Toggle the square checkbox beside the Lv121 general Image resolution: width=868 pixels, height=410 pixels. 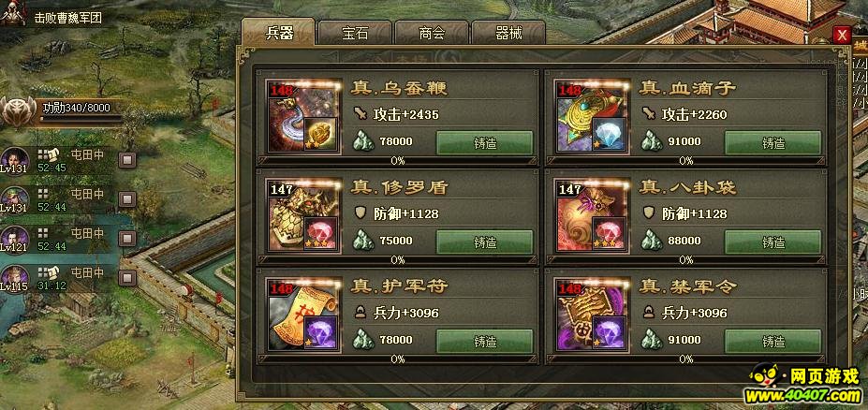pos(128,239)
